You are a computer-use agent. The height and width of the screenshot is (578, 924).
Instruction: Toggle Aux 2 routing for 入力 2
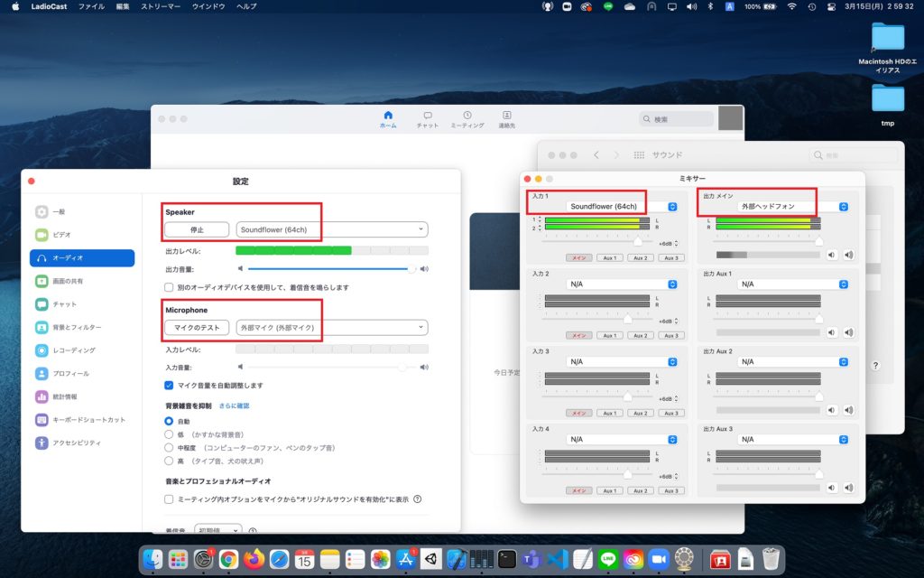pyautogui.click(x=641, y=336)
